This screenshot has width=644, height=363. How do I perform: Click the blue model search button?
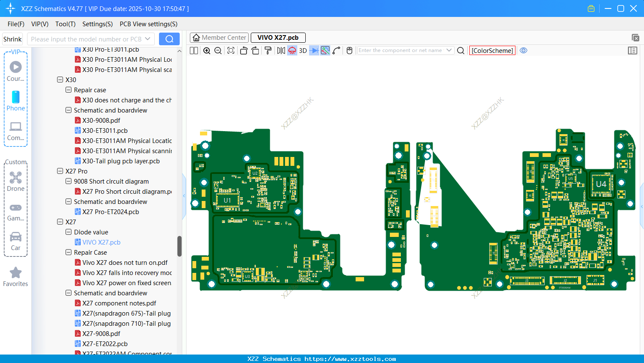pyautogui.click(x=169, y=39)
